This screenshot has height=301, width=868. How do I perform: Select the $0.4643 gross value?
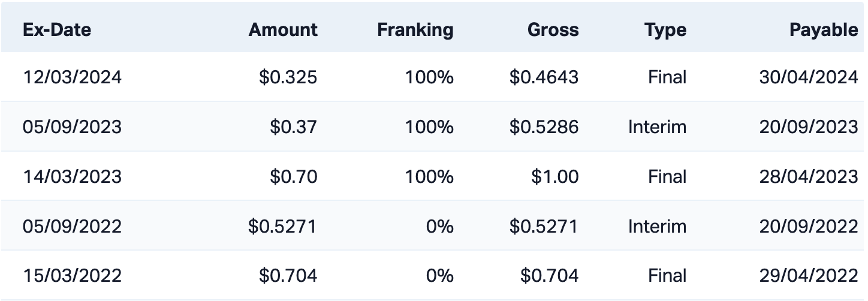[x=544, y=77]
